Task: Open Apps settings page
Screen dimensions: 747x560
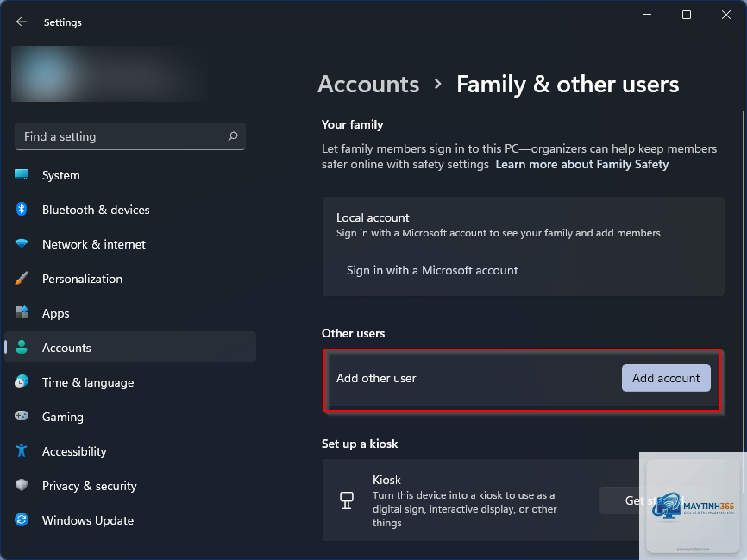Action: pyautogui.click(x=130, y=313)
